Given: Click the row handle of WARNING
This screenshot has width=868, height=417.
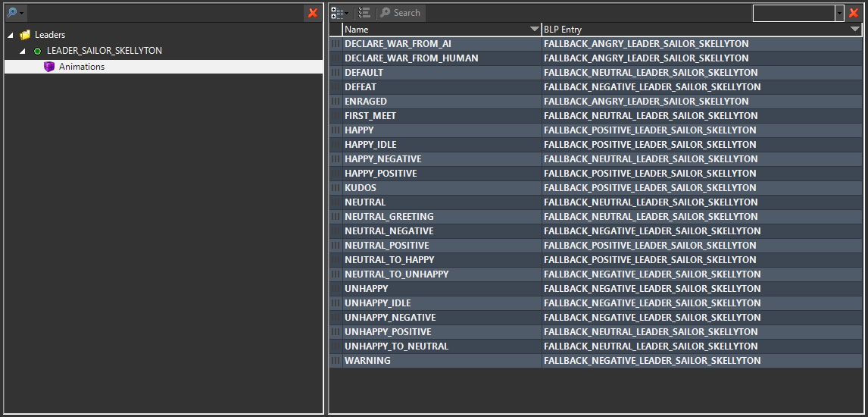Looking at the screenshot, I should pos(336,360).
